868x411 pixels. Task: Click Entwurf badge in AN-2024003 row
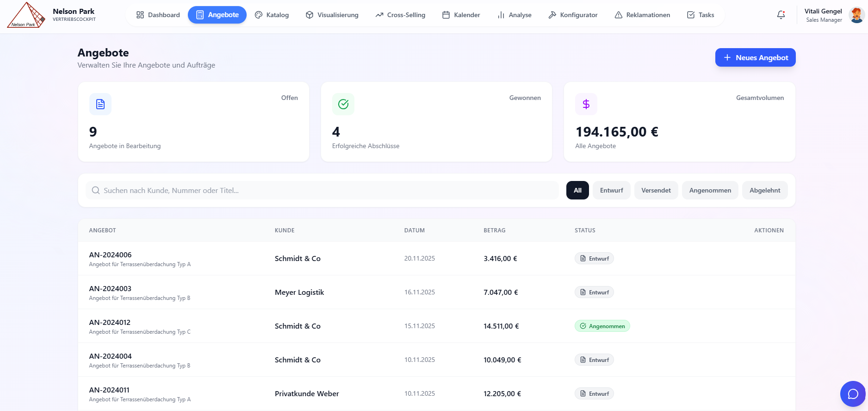[594, 292]
